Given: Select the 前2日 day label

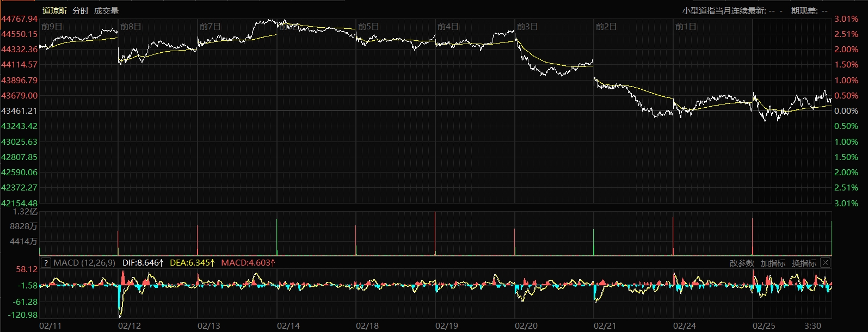Looking at the screenshot, I should [606, 27].
